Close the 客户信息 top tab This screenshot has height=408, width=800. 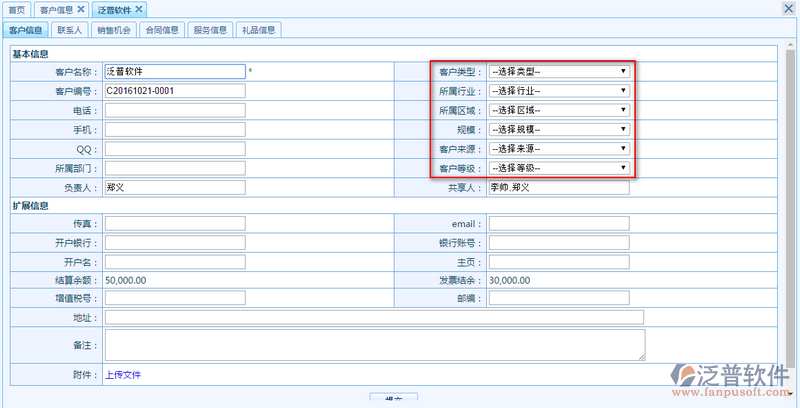81,9
